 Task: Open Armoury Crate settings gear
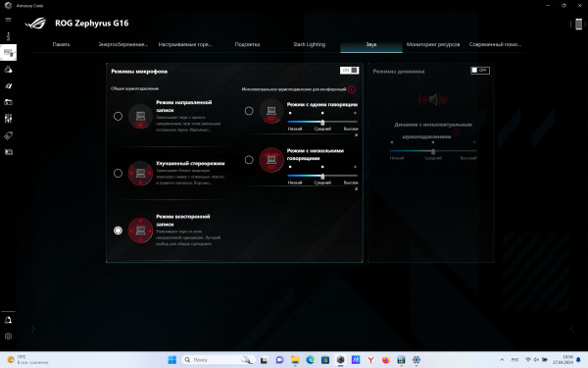(8, 337)
